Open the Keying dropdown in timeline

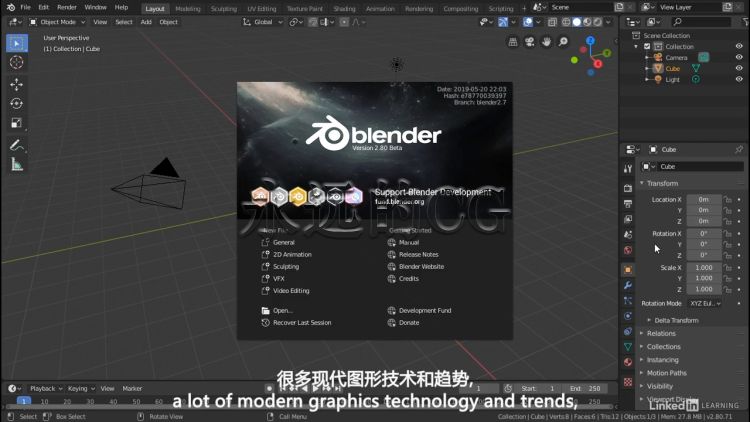coord(81,389)
